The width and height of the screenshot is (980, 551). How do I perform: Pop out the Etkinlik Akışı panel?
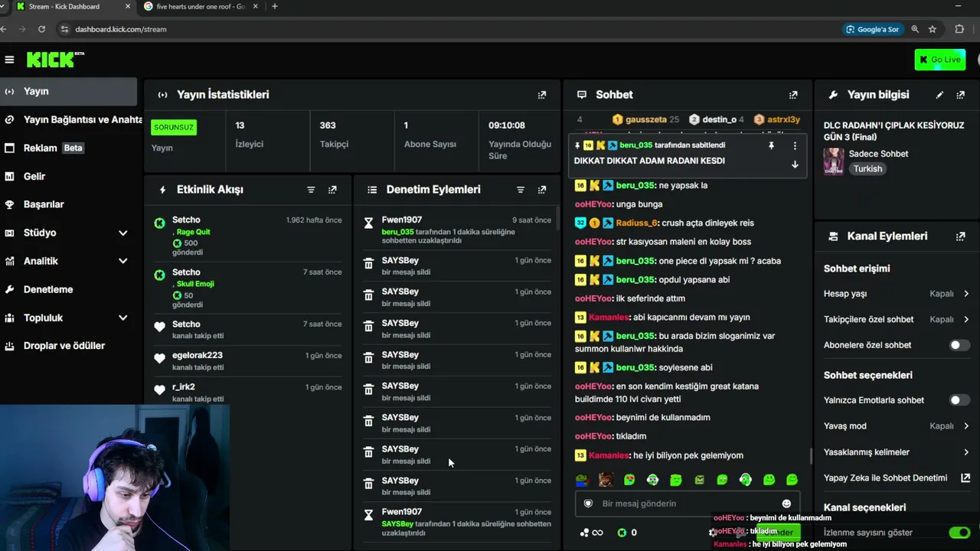(332, 190)
